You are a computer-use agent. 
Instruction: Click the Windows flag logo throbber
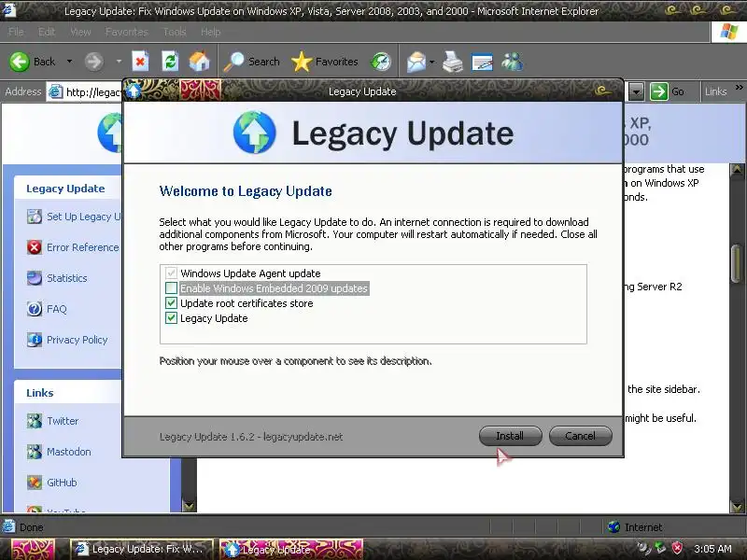[728, 32]
